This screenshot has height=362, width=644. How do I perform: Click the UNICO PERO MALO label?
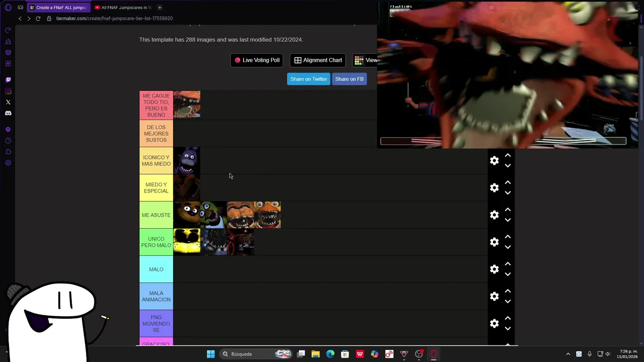click(x=156, y=242)
